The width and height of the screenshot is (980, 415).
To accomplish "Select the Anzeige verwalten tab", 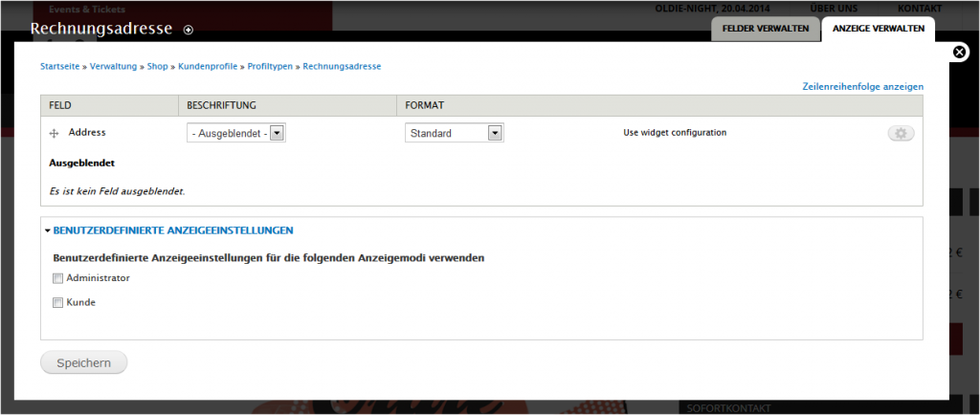I will click(878, 29).
